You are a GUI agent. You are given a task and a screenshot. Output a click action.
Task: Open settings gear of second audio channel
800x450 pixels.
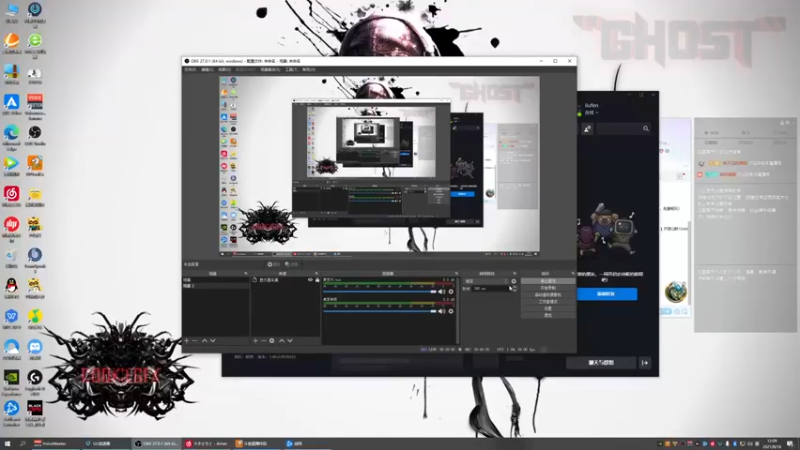pyautogui.click(x=451, y=311)
